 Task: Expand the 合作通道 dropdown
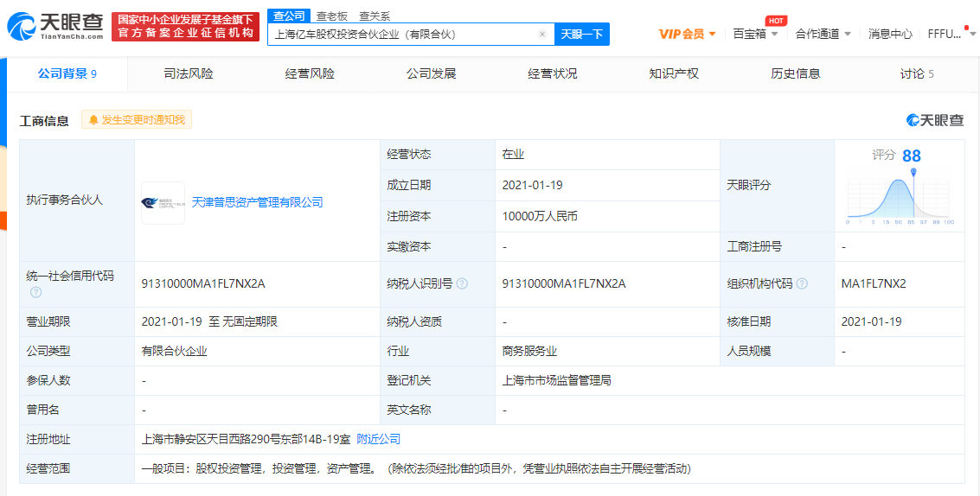point(823,34)
